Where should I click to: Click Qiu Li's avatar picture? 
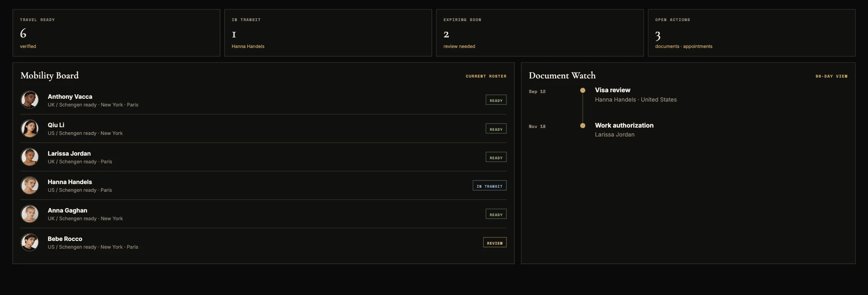click(x=30, y=128)
